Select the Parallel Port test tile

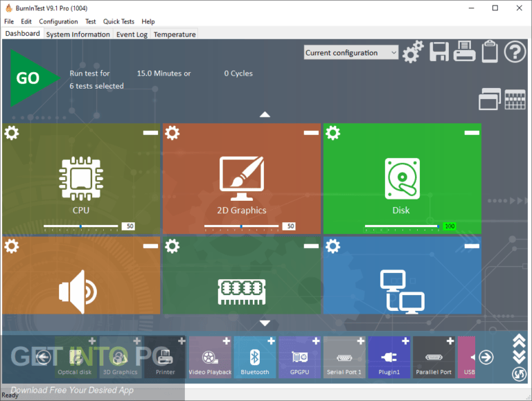(434, 357)
